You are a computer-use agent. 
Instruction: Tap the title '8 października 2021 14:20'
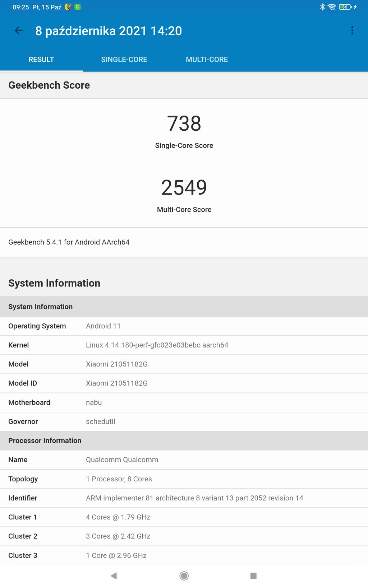click(109, 31)
